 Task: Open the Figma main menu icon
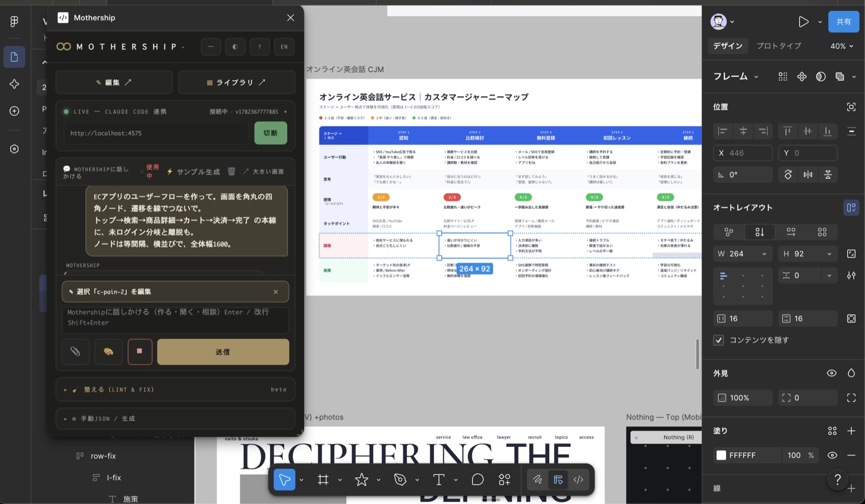(15, 21)
